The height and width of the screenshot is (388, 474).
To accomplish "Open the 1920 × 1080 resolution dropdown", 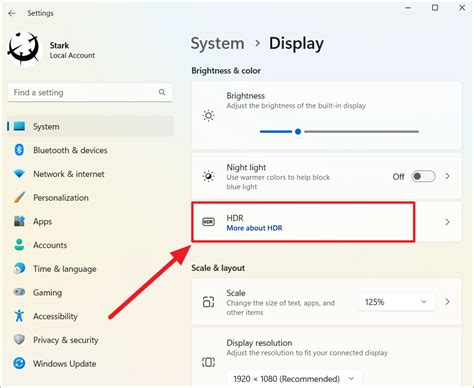I will 294,379.
